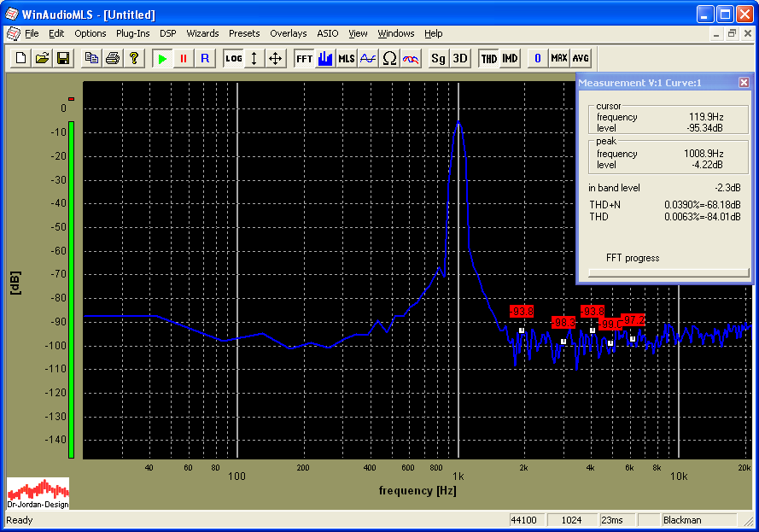This screenshot has height=532, width=759.
Task: Click the FFT progress bar
Action: pyautogui.click(x=667, y=272)
